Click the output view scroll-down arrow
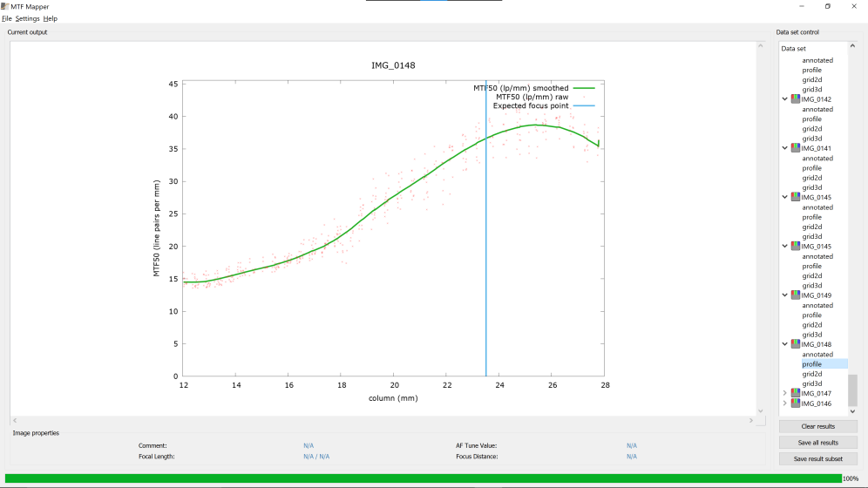Image resolution: width=868 pixels, height=488 pixels. point(761,411)
